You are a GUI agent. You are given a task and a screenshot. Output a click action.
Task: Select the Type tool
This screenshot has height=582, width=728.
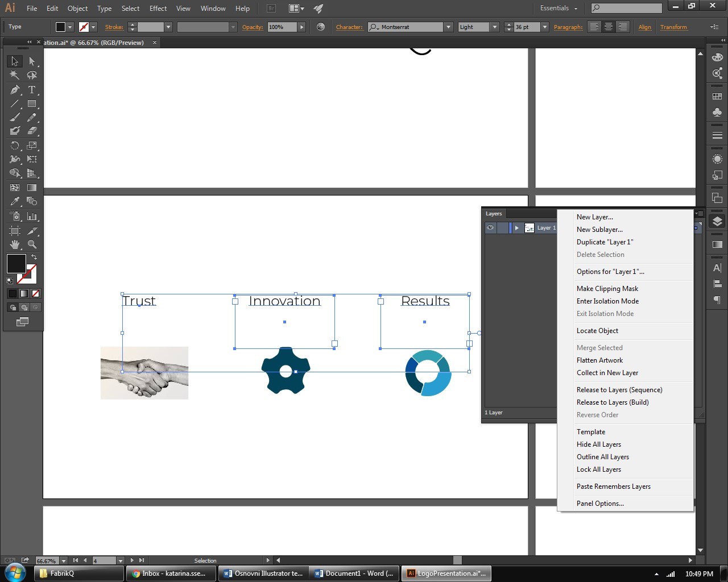point(32,90)
